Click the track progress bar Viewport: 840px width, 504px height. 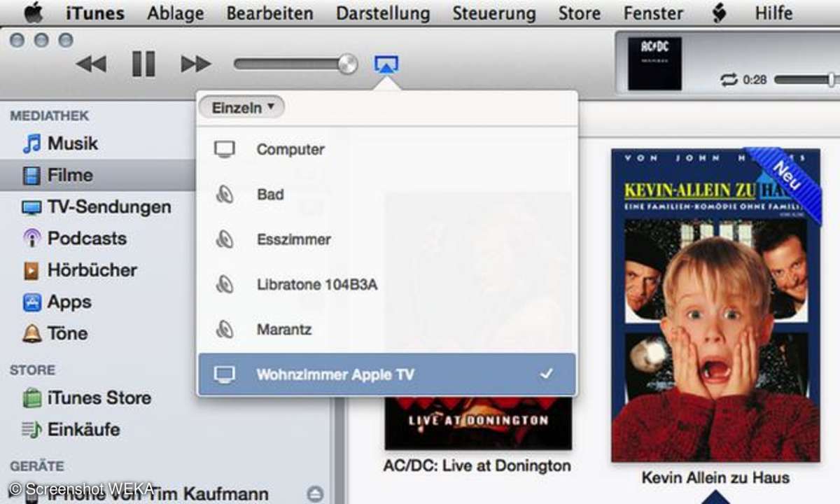pos(806,80)
